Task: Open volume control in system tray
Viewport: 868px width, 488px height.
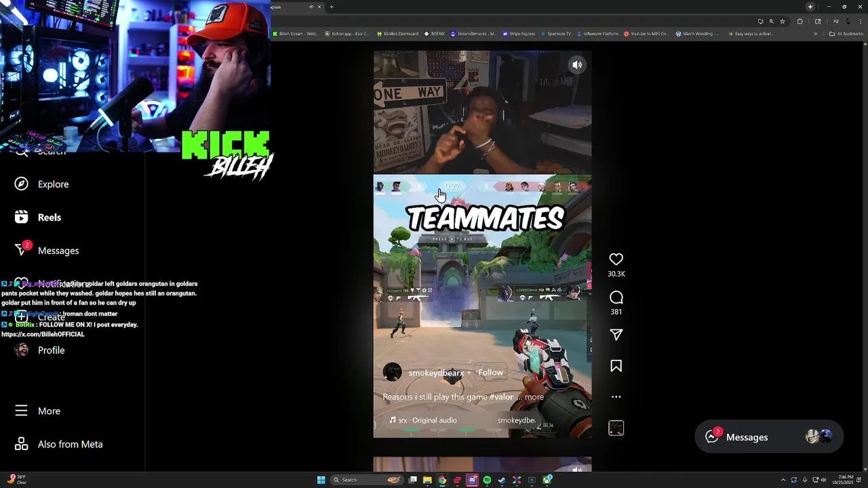Action: (x=824, y=480)
